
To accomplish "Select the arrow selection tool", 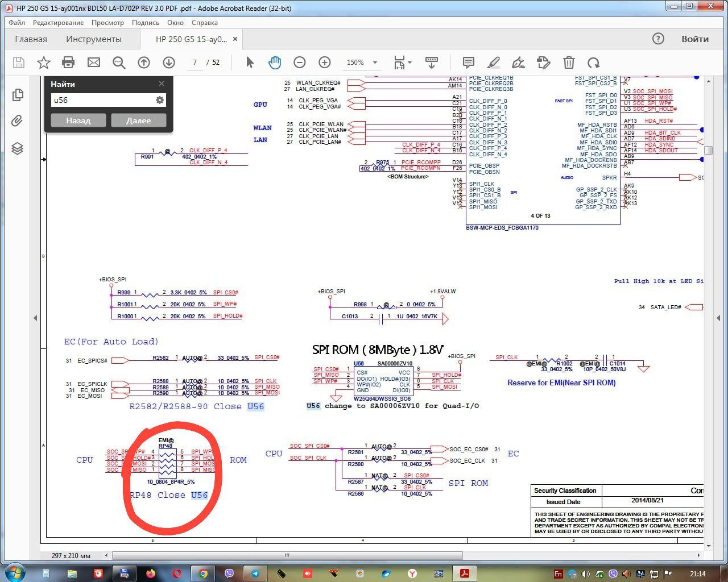I will pyautogui.click(x=250, y=63).
